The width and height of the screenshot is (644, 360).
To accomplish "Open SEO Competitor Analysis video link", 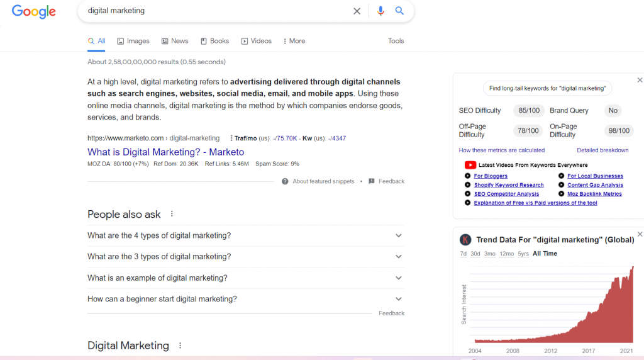I will (x=506, y=194).
